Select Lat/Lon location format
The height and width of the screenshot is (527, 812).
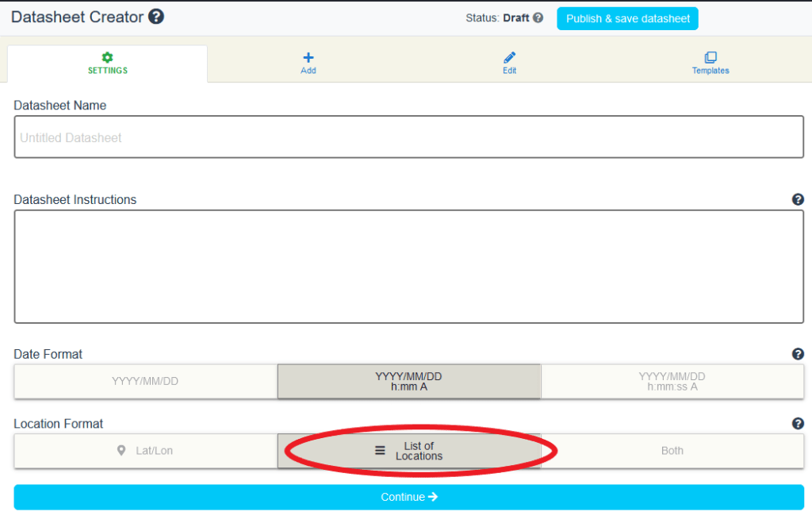(145, 451)
